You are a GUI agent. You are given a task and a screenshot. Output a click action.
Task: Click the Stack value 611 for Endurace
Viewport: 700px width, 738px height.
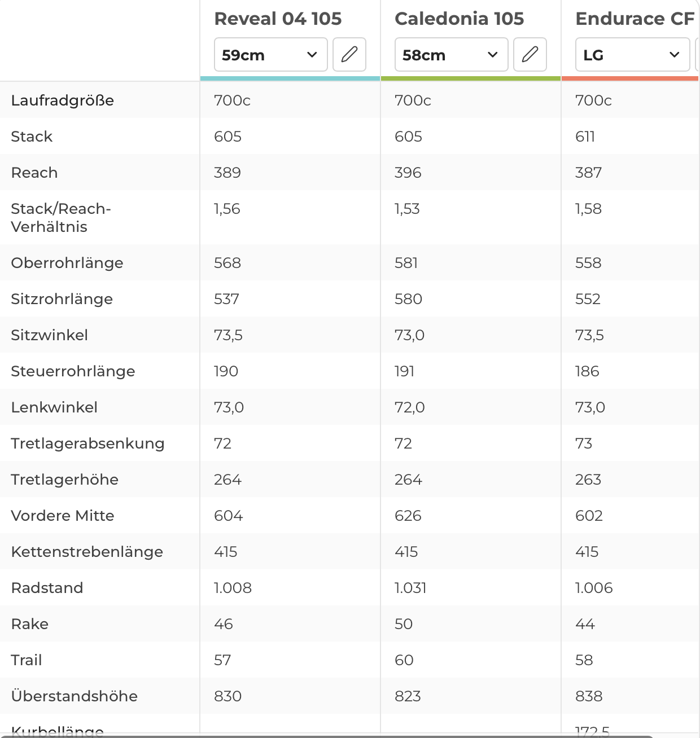585,137
